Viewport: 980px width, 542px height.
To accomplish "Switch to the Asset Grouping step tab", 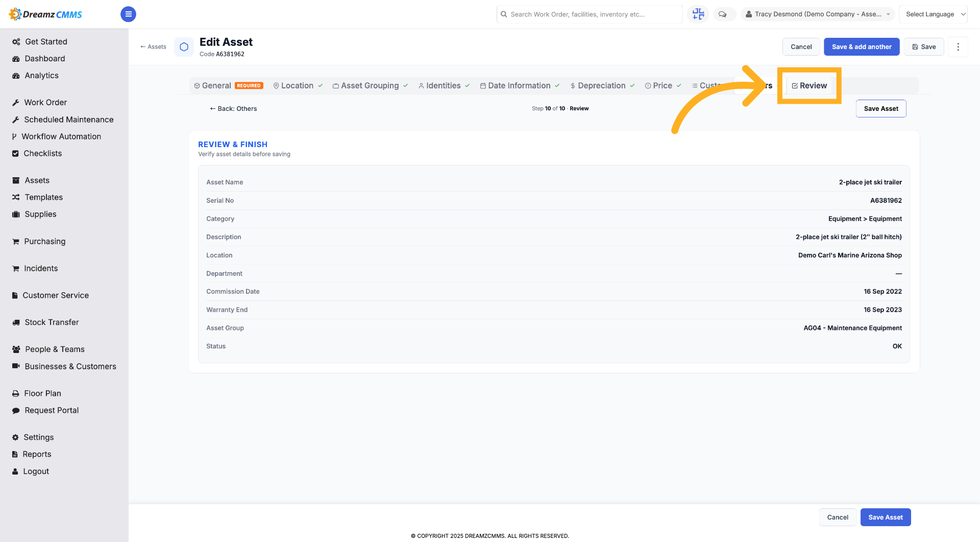I will pyautogui.click(x=370, y=85).
